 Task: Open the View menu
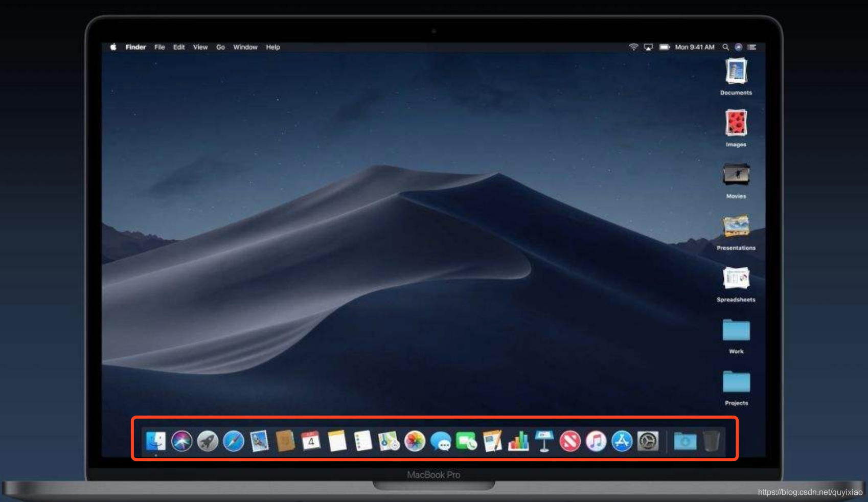pos(200,47)
